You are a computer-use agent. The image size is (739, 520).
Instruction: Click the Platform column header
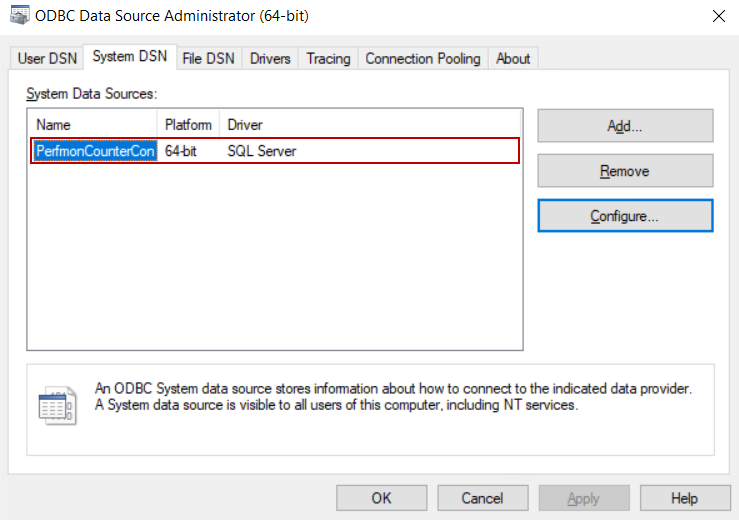[189, 125]
